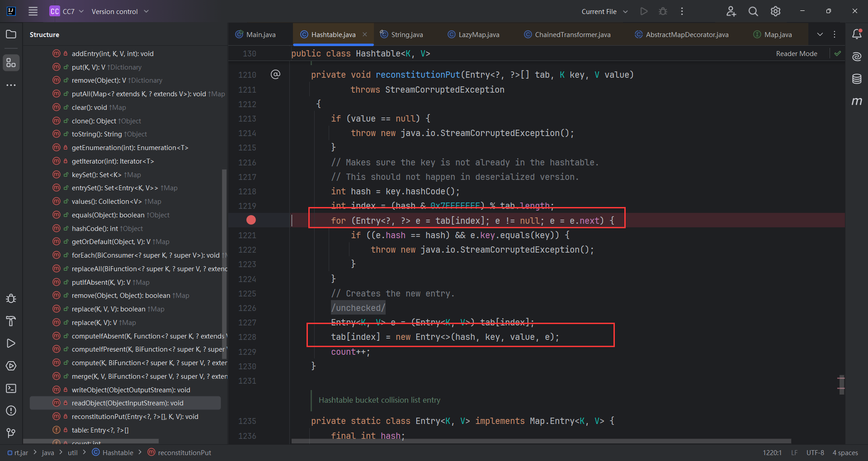
Task: Switch to the Main.java tab
Action: (255, 34)
